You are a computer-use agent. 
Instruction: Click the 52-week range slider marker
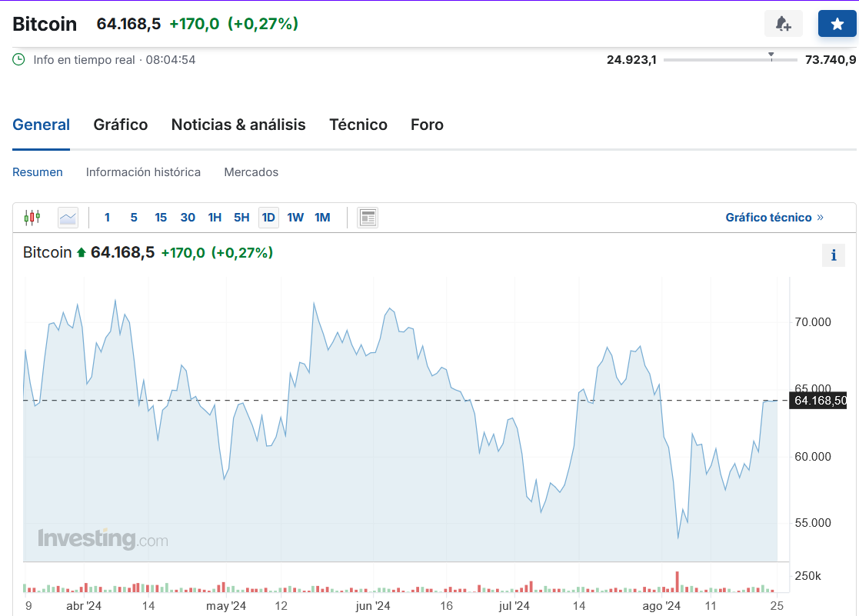click(x=771, y=56)
